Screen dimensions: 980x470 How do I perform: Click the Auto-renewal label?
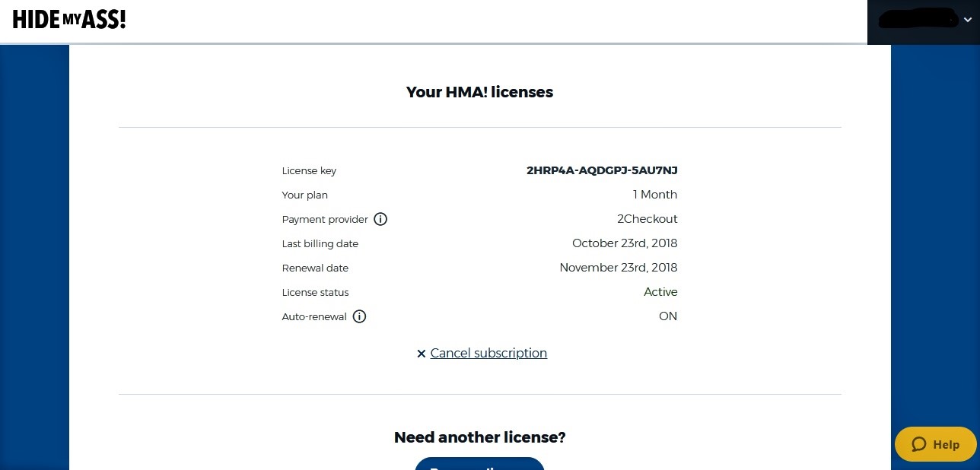click(314, 317)
